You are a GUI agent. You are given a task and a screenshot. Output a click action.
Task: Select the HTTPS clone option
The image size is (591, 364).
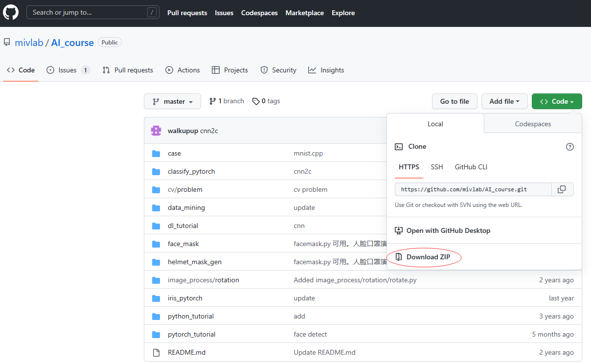coord(409,167)
